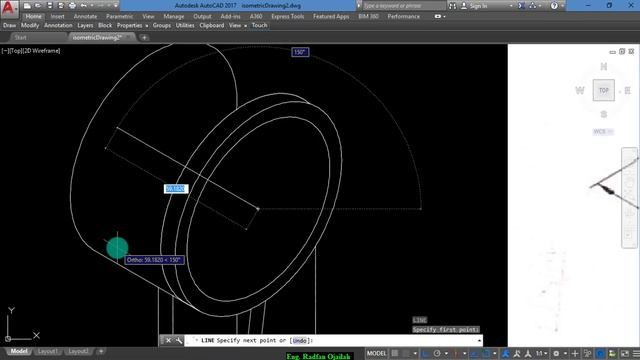The image size is (640, 360).
Task: Toggle the grid display in status bar
Action: pos(395,353)
